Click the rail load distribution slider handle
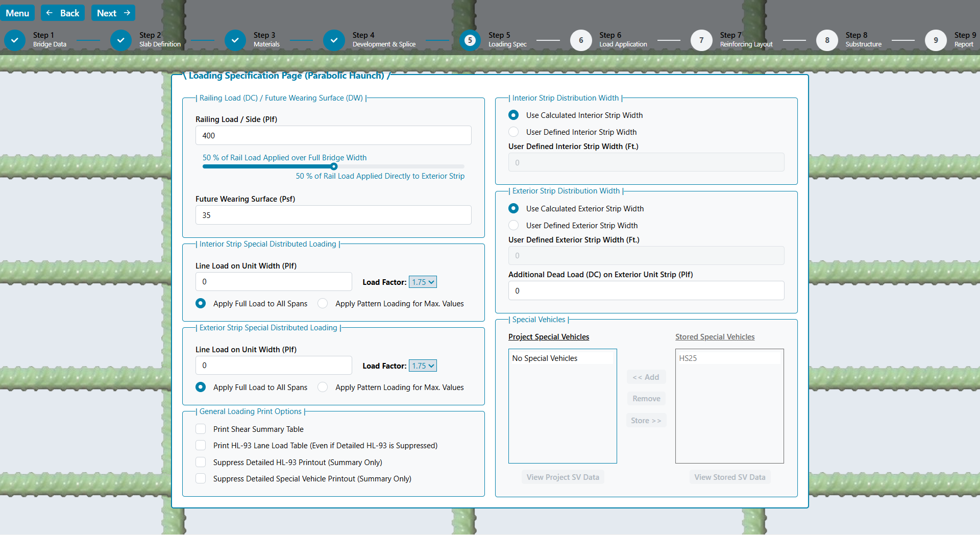This screenshot has height=535, width=980. coord(334,166)
